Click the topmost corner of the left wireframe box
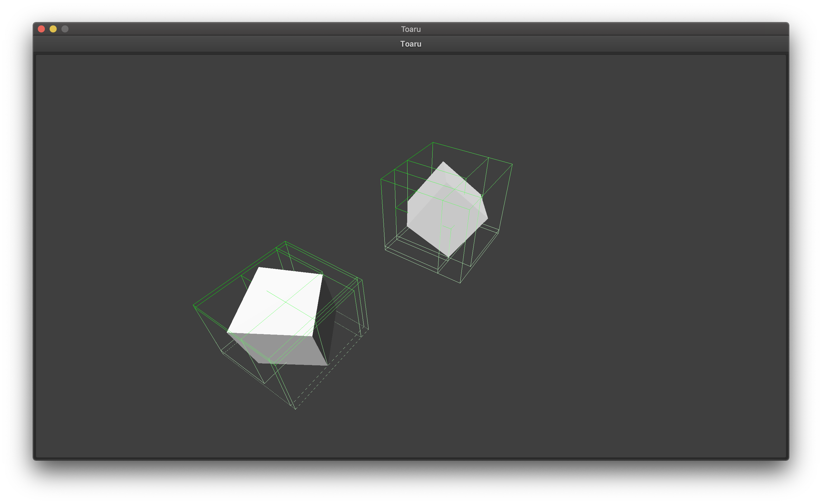The image size is (822, 504). pos(285,241)
